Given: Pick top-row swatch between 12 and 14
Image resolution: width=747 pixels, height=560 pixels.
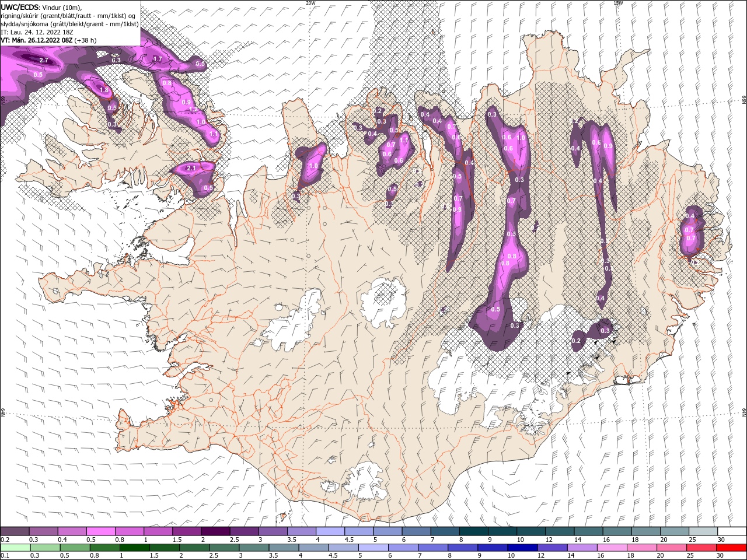Looking at the screenshot, I should pos(560,531).
